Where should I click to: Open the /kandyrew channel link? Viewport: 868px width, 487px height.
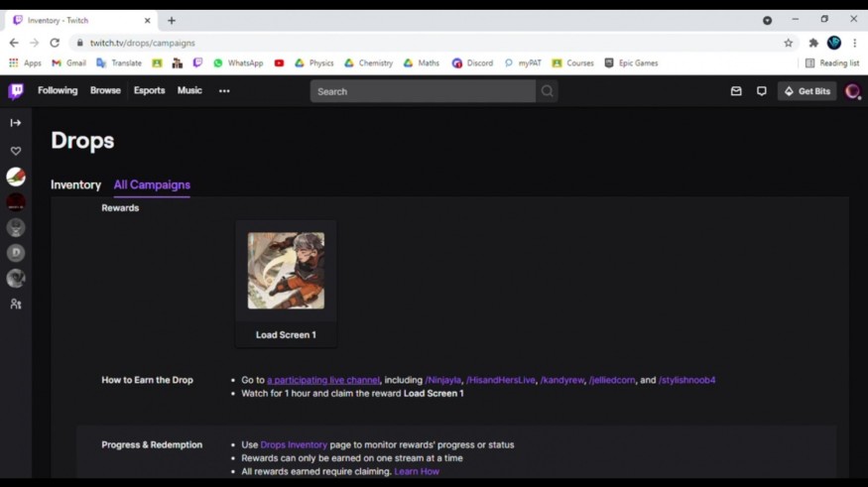point(561,380)
